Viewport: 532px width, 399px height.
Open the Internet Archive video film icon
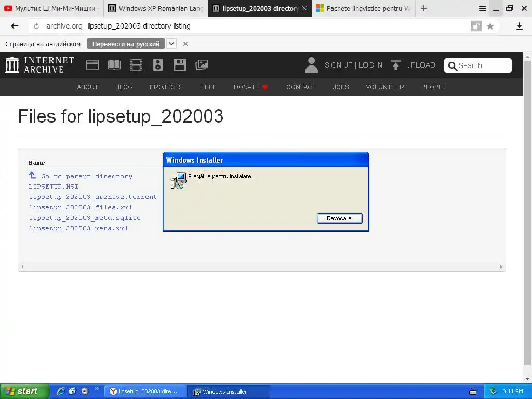click(x=136, y=65)
